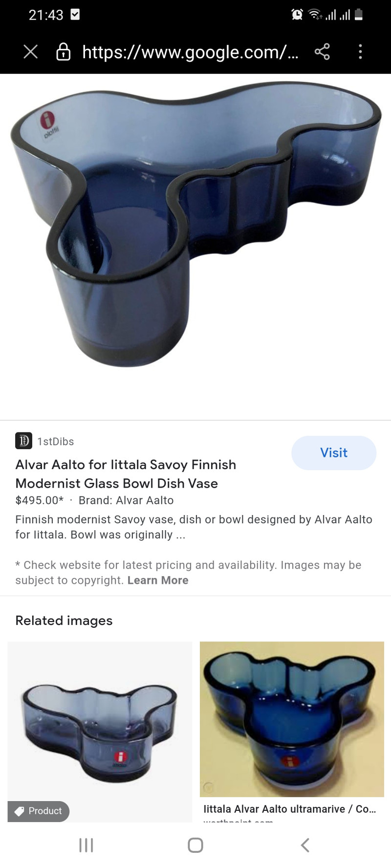Viewport: 391px width, 868px height.
Task: Tap the Android recent apps icon
Action: click(86, 845)
